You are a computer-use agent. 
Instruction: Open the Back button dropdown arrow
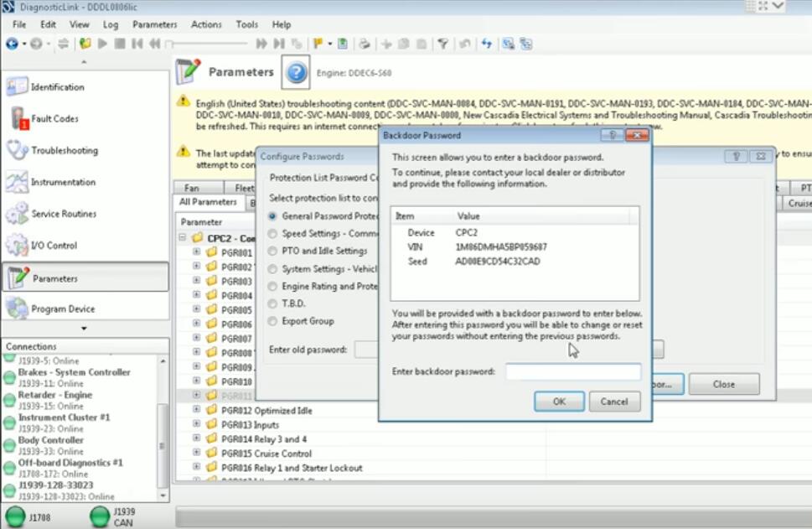pyautogui.click(x=23, y=44)
